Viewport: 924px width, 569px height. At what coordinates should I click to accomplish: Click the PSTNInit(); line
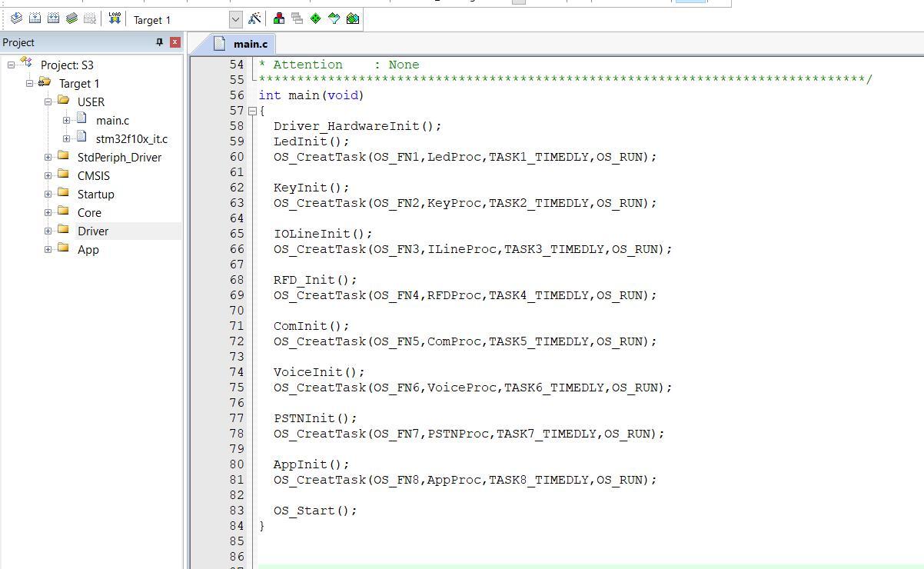click(315, 418)
